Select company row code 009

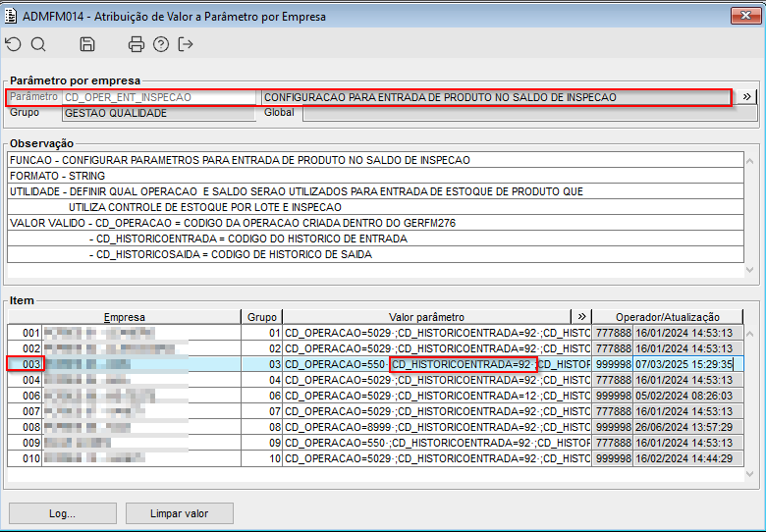[x=25, y=443]
